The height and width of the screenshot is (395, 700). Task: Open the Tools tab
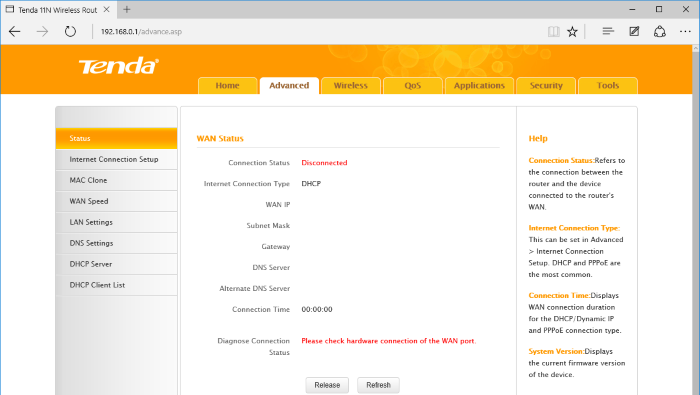[608, 86]
